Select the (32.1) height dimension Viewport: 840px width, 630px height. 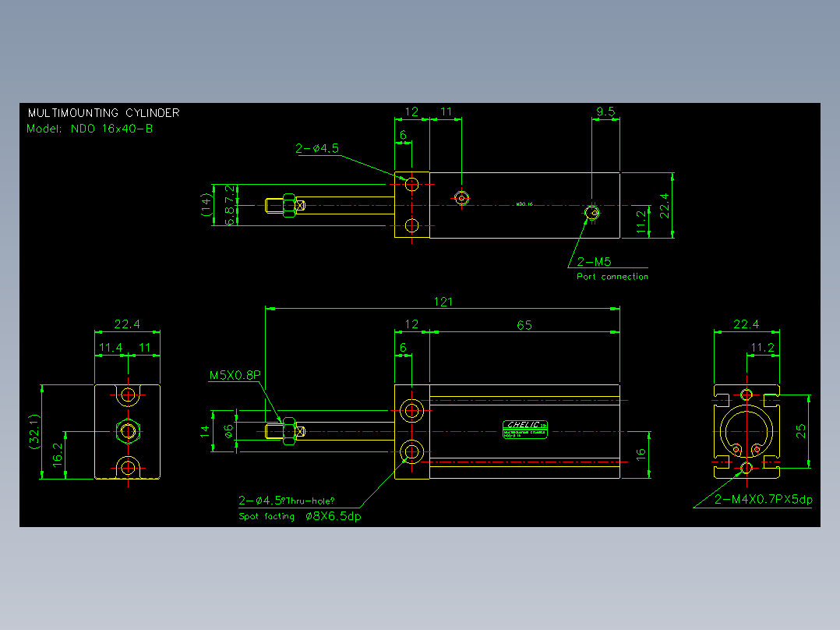(34, 432)
